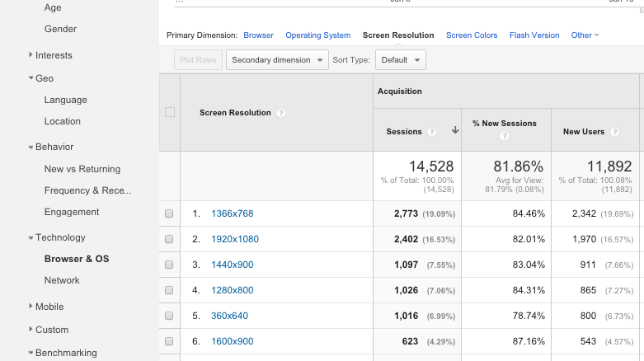Click help icon next to Sessions header
The image size is (644, 361).
(431, 131)
